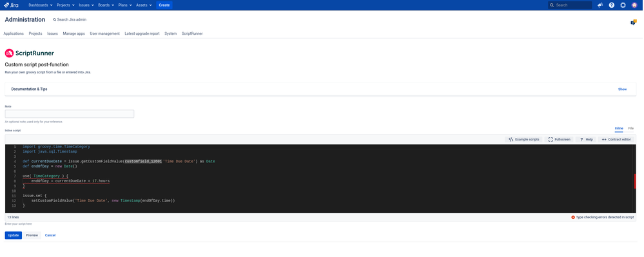The height and width of the screenshot is (257, 644).
Task: Click the search magnifier in Jira search box
Action: coord(552,5)
